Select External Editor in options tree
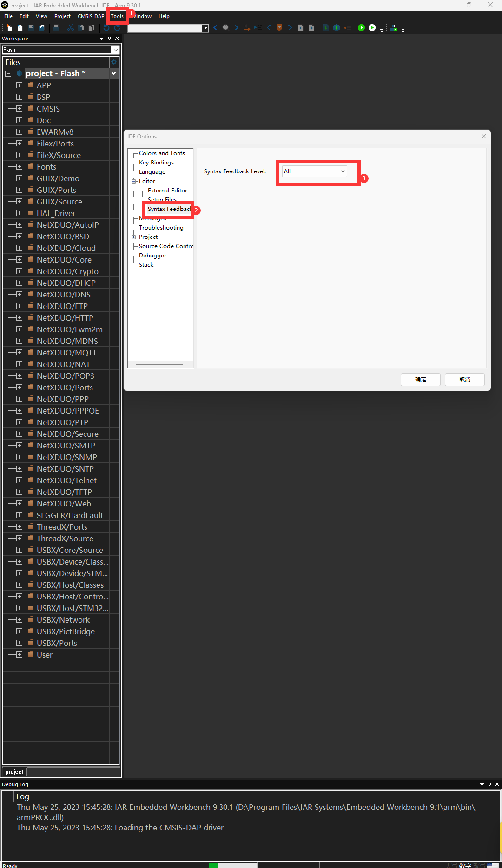Viewport: 502px width, 868px height. click(167, 191)
